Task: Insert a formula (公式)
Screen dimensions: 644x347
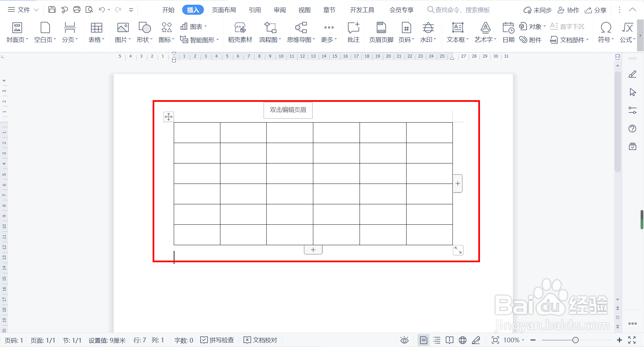Action: click(x=628, y=32)
